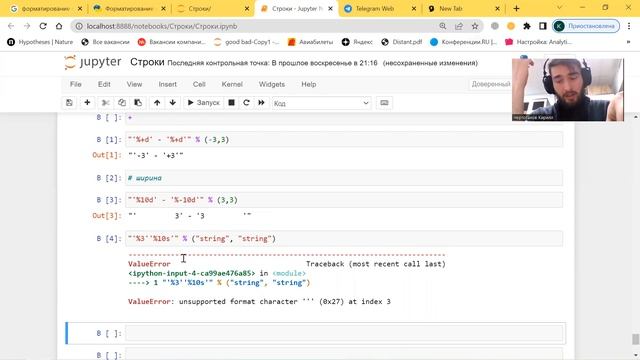
Task: Open Все вакансии bookmark
Action: pos(105,42)
